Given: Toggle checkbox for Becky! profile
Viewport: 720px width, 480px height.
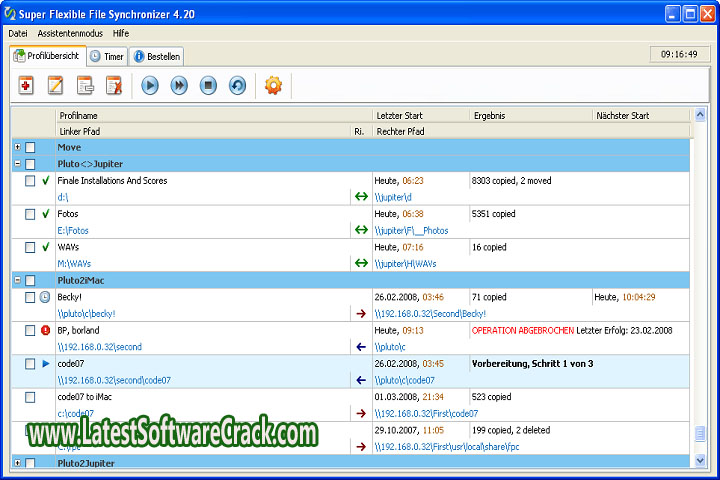Looking at the screenshot, I should [30, 297].
